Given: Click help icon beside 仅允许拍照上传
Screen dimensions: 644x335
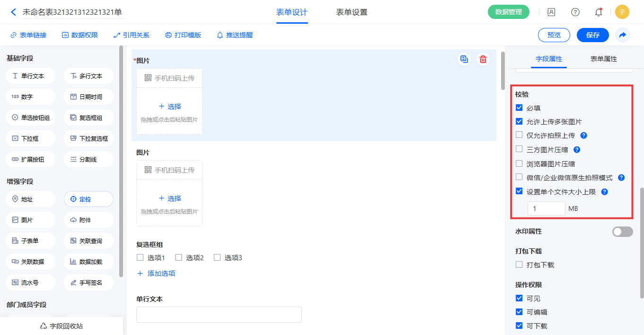Looking at the screenshot, I should (584, 136).
